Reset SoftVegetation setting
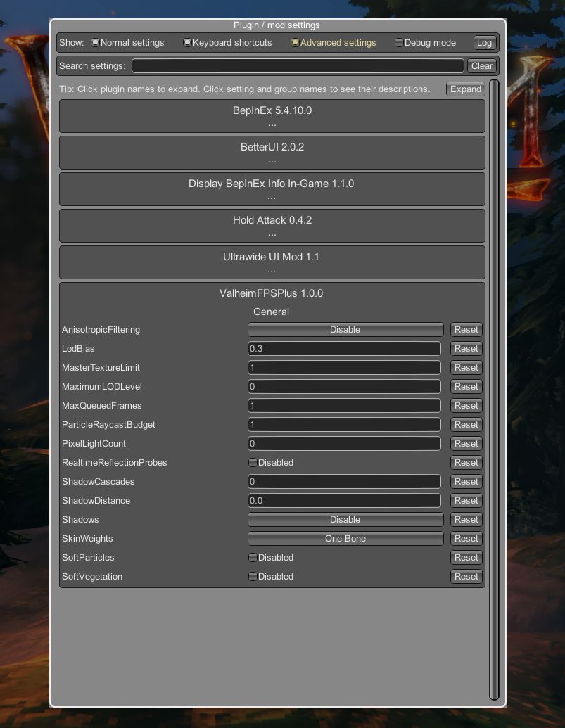 click(x=466, y=576)
